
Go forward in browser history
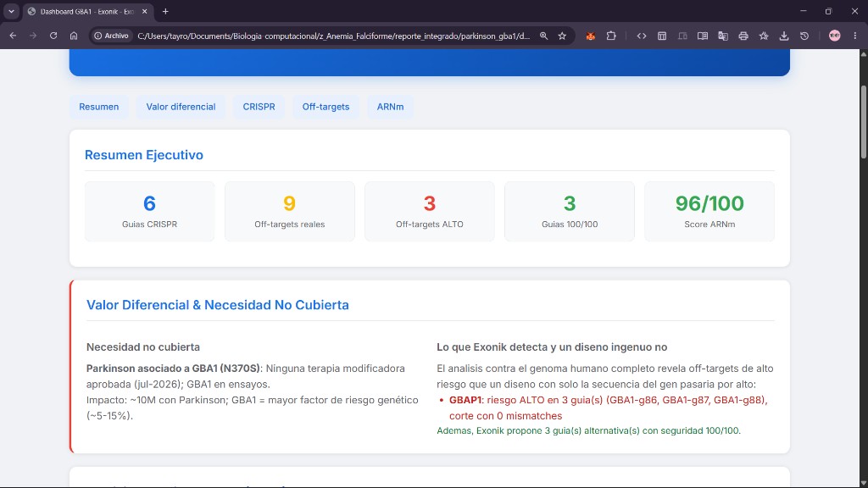(x=33, y=36)
